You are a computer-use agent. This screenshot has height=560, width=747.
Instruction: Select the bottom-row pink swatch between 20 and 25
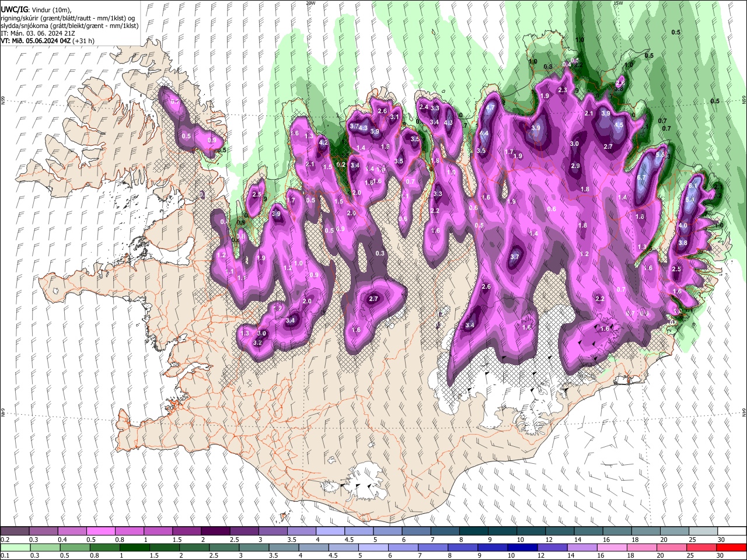pos(671,547)
